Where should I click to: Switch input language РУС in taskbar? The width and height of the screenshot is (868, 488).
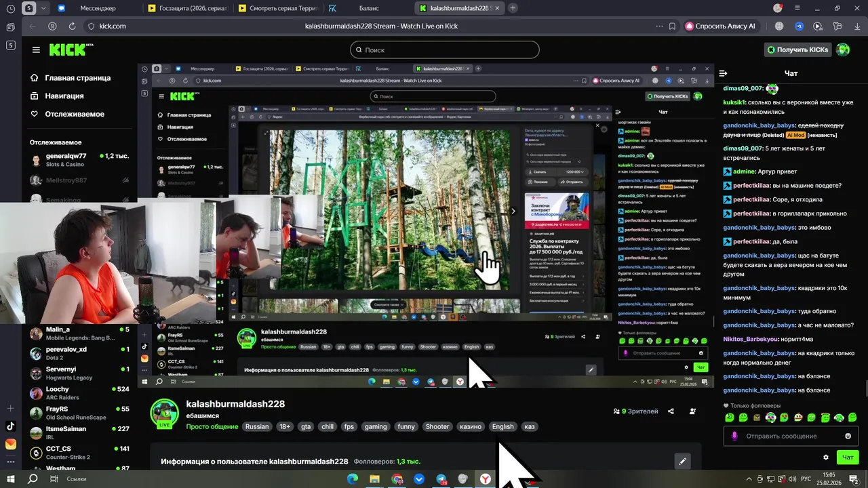tap(806, 479)
